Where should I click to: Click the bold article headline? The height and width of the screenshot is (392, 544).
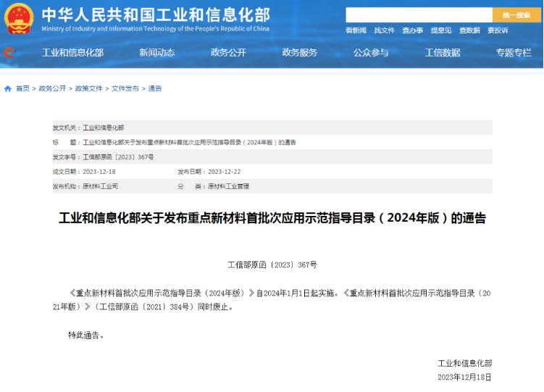pos(272,218)
